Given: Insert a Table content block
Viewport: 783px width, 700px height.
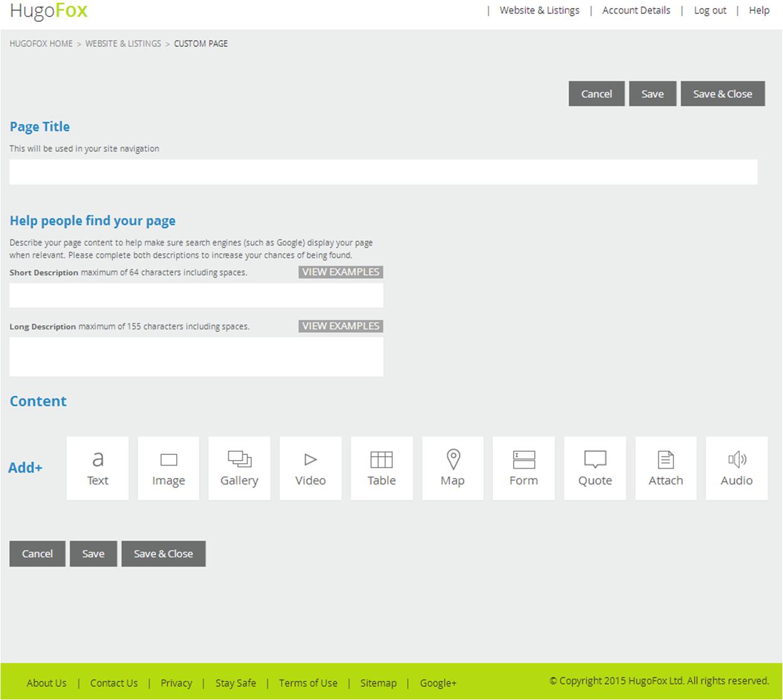Looking at the screenshot, I should click(x=381, y=468).
